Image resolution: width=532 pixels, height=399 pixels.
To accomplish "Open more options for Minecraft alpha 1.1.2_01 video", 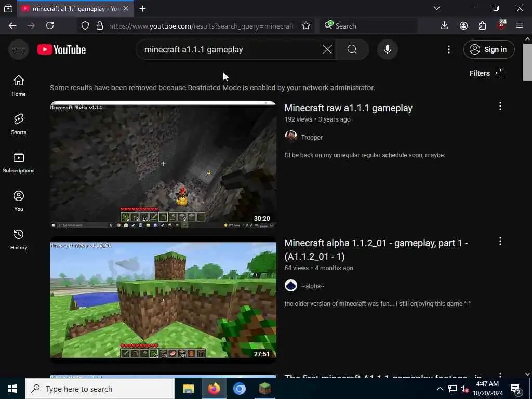I will (x=500, y=241).
